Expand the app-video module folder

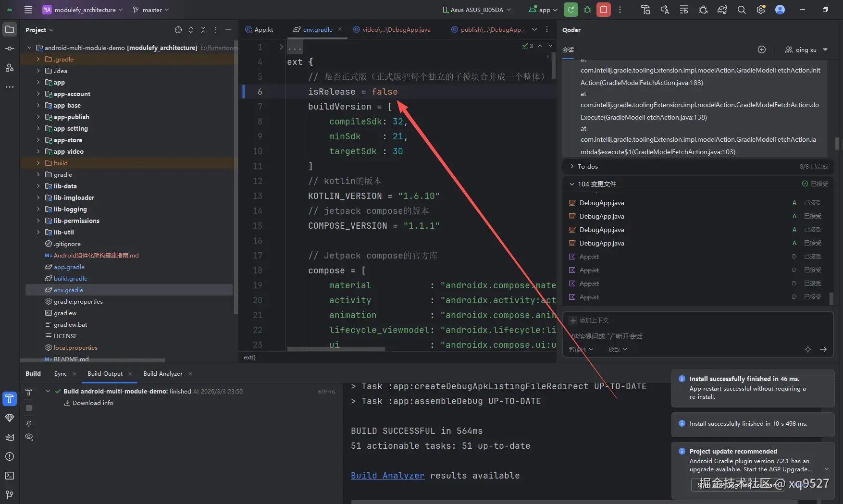38,151
